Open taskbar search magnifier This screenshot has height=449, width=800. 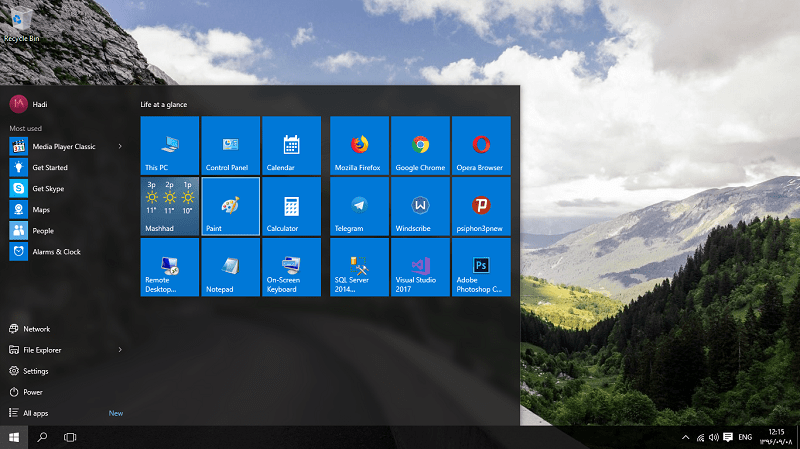(42, 437)
